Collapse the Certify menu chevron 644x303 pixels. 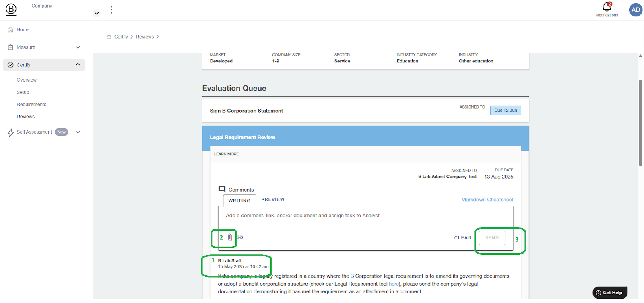(x=78, y=64)
